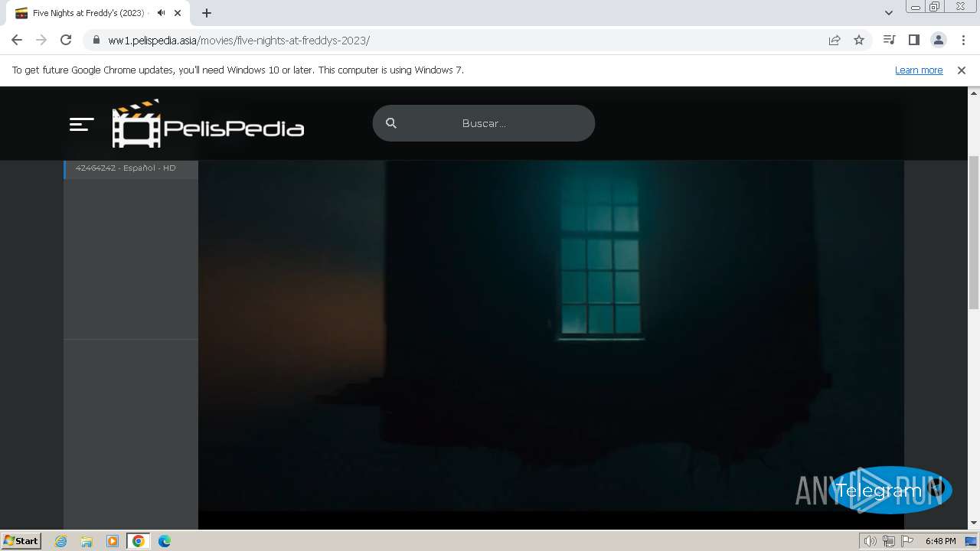Viewport: 980px width, 551px height.
Task: Click the page vertical scrollbar
Action: pos(974,232)
